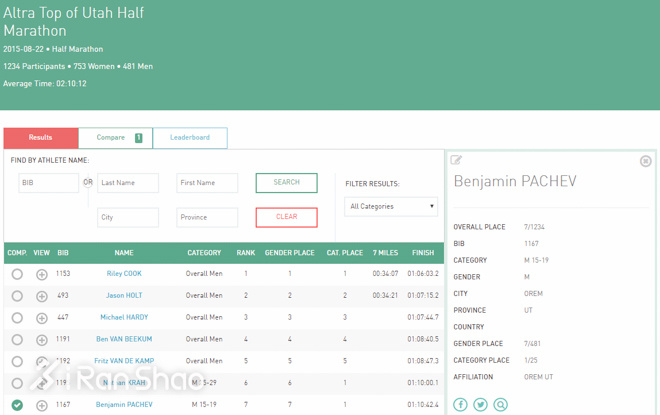
Task: Switch to the Compare tab
Action: (x=115, y=138)
